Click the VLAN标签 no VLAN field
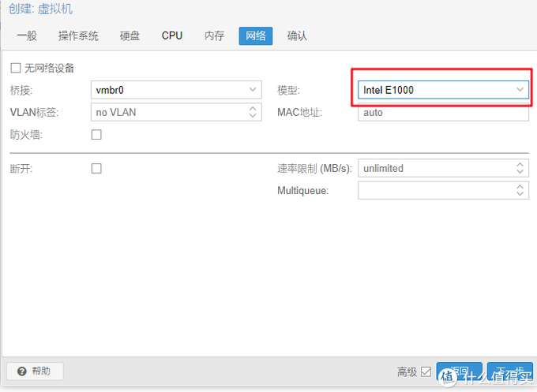Screen dimensions: 537x392 pyautogui.click(x=176, y=112)
